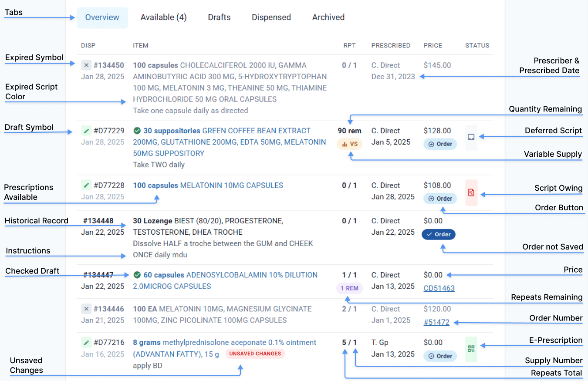Image resolution: width=588 pixels, height=381 pixels.
Task: Open 100 capsules MELATONIN 10MG CAPSULES item
Action: tap(208, 185)
